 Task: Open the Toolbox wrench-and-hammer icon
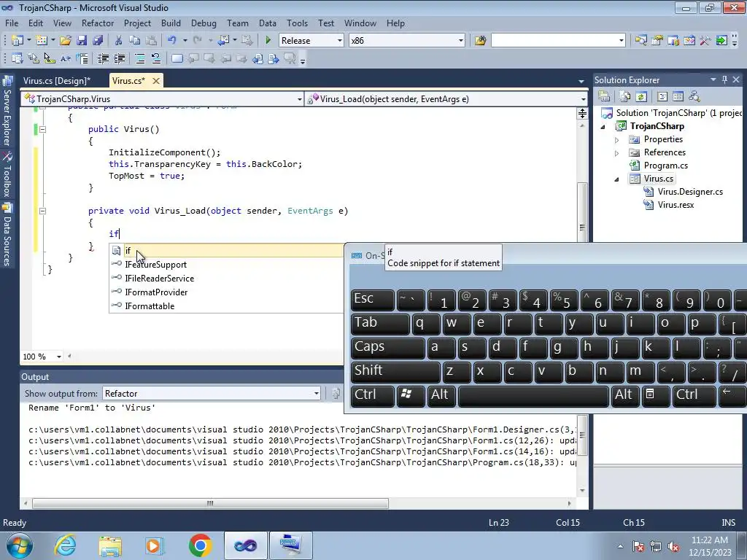(x=705, y=41)
